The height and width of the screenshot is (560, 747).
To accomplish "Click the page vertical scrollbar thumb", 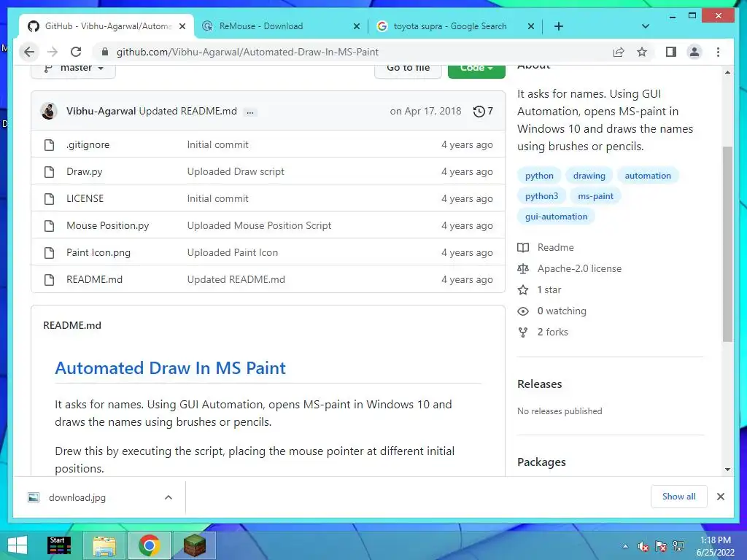I will [x=727, y=244].
